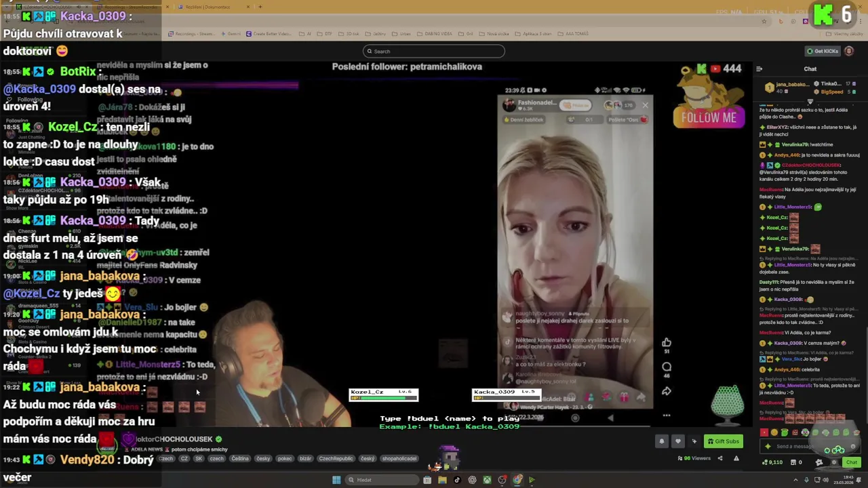The width and height of the screenshot is (868, 488).
Task: Open Chrome three-dots menu
Action: pyautogui.click(x=860, y=21)
